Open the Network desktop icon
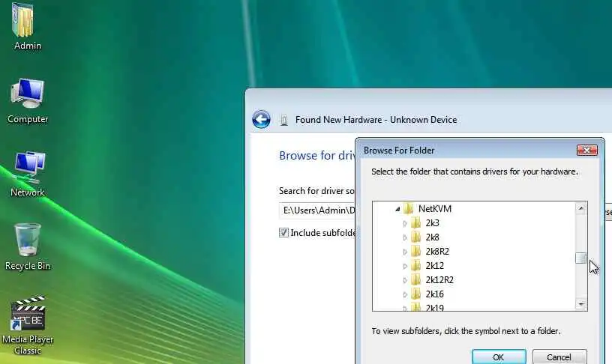 pyautogui.click(x=29, y=167)
